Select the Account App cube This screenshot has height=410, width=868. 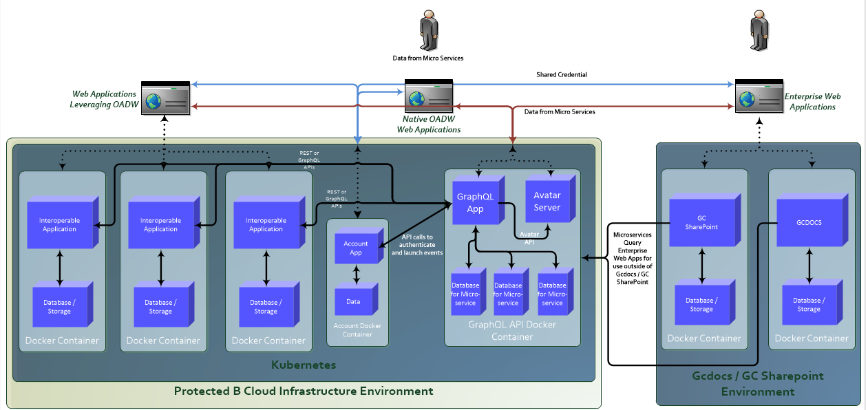pos(357,248)
